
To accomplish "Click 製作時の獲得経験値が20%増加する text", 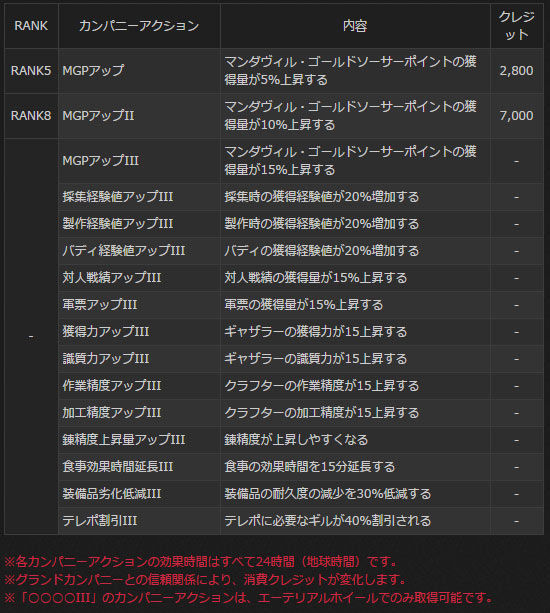I will (x=322, y=224).
